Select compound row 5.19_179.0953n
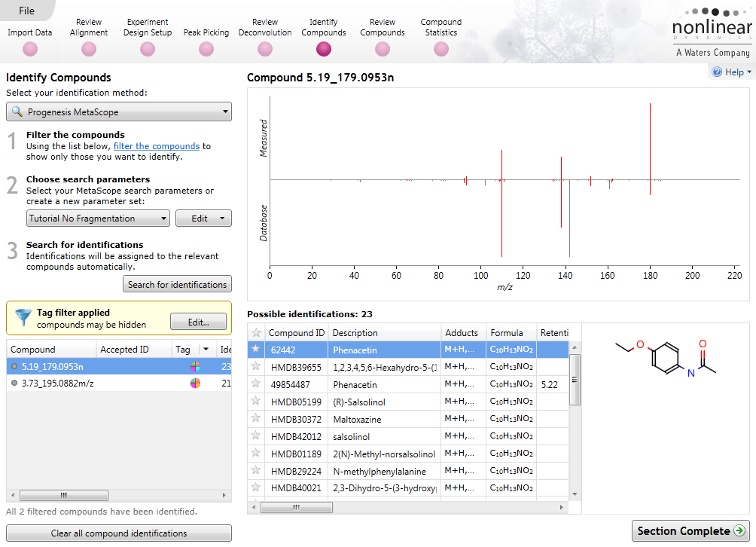 (119, 367)
